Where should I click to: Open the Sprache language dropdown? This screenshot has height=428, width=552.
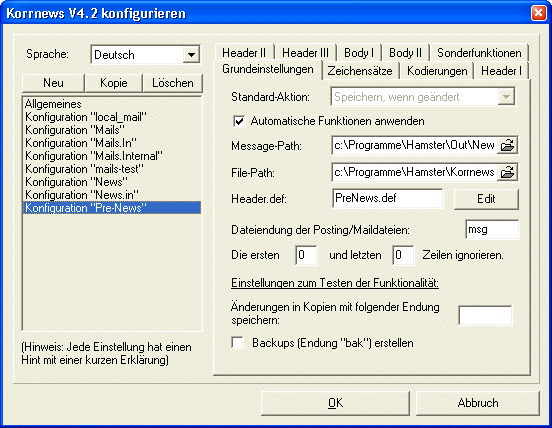coord(191,55)
